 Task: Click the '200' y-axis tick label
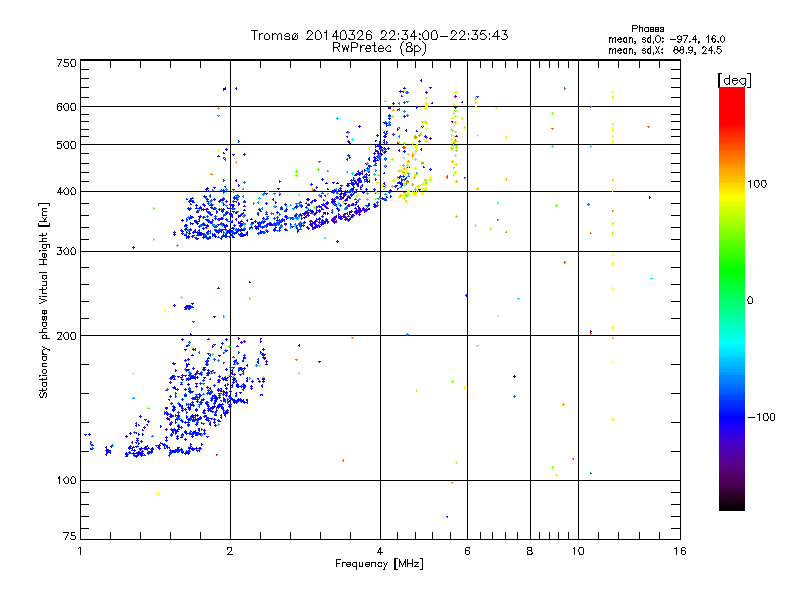point(66,336)
